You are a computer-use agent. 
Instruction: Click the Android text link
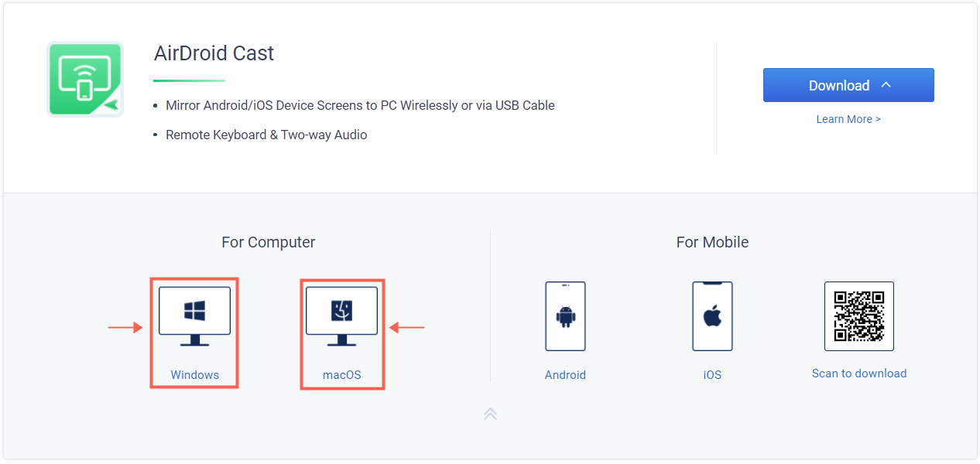point(565,375)
